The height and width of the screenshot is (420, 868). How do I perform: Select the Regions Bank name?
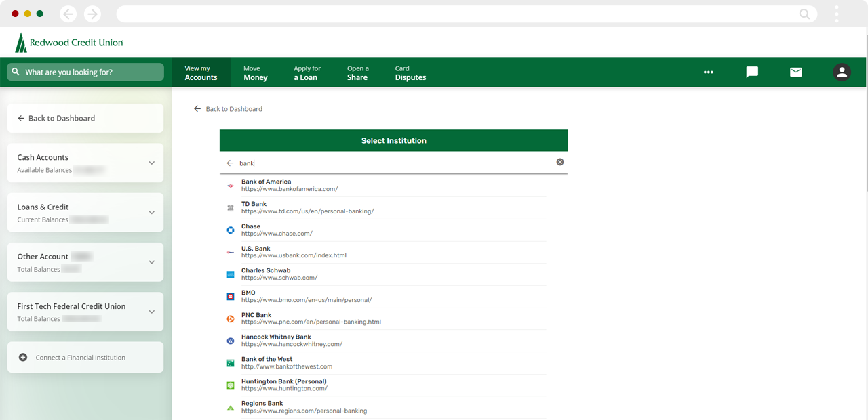(x=262, y=403)
